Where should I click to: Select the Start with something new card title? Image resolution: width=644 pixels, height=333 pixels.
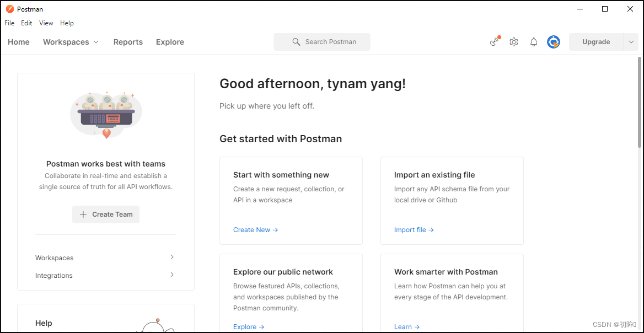281,175
